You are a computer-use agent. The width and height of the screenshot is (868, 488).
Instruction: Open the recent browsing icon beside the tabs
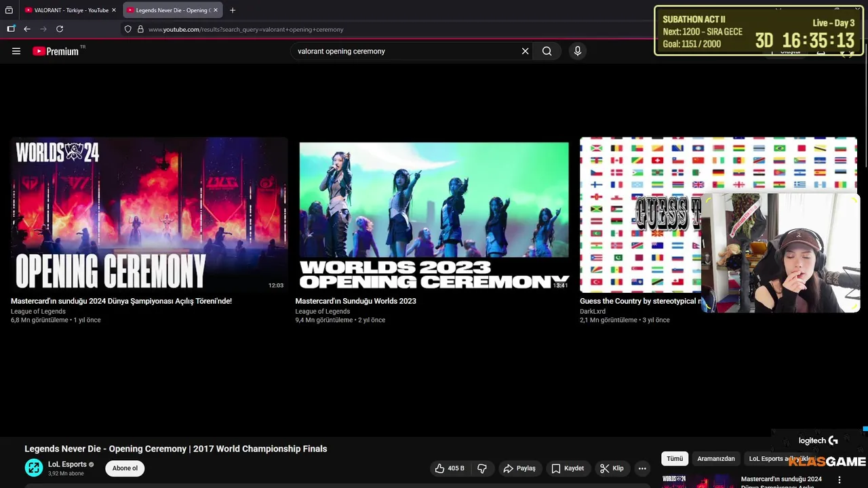(9, 10)
